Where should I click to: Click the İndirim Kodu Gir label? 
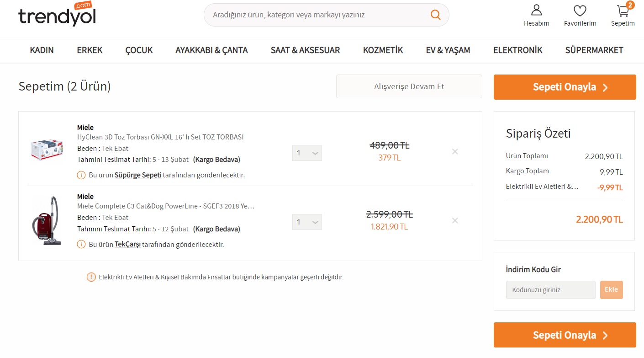[x=533, y=269]
